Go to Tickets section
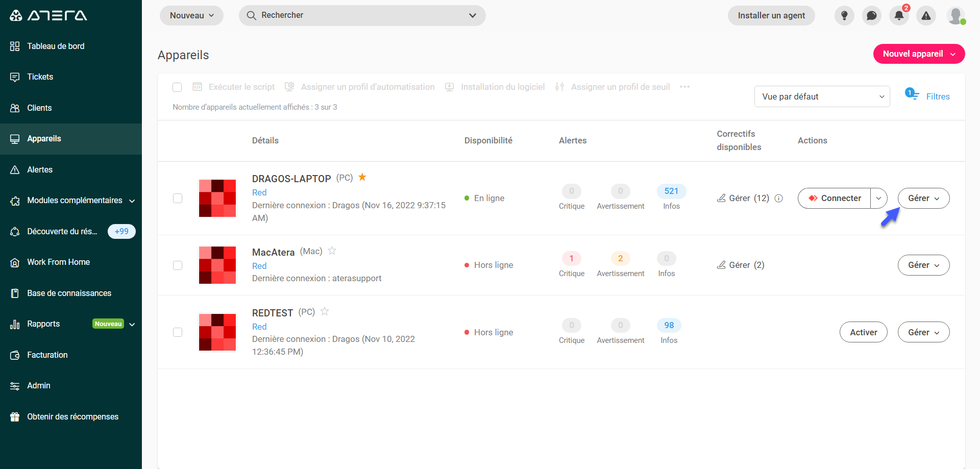The height and width of the screenshot is (469, 980). click(71, 77)
